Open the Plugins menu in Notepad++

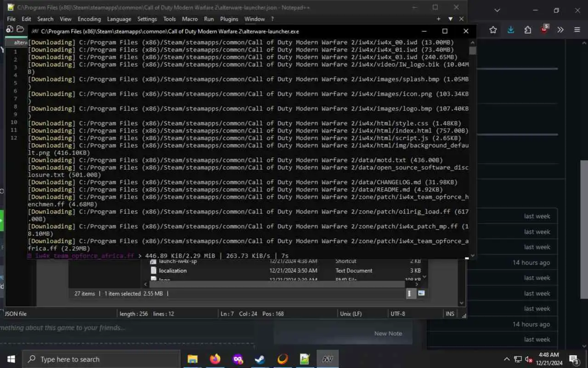[x=229, y=19]
